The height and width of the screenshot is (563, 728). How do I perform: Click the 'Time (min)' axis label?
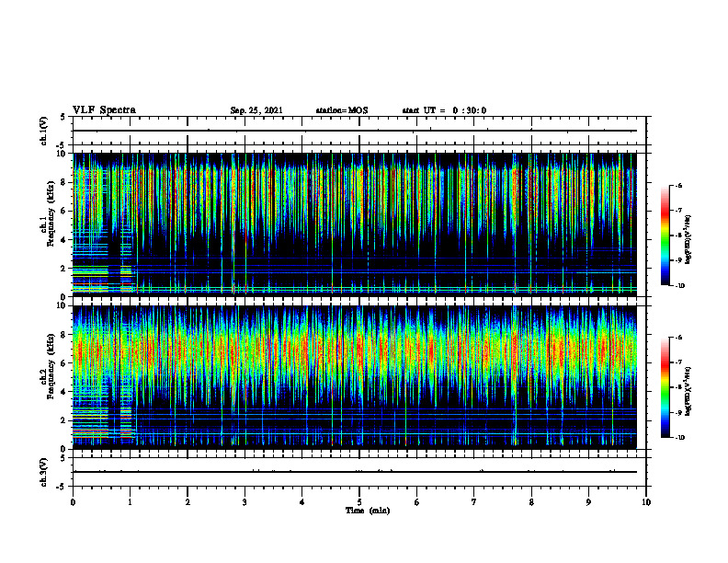(368, 511)
